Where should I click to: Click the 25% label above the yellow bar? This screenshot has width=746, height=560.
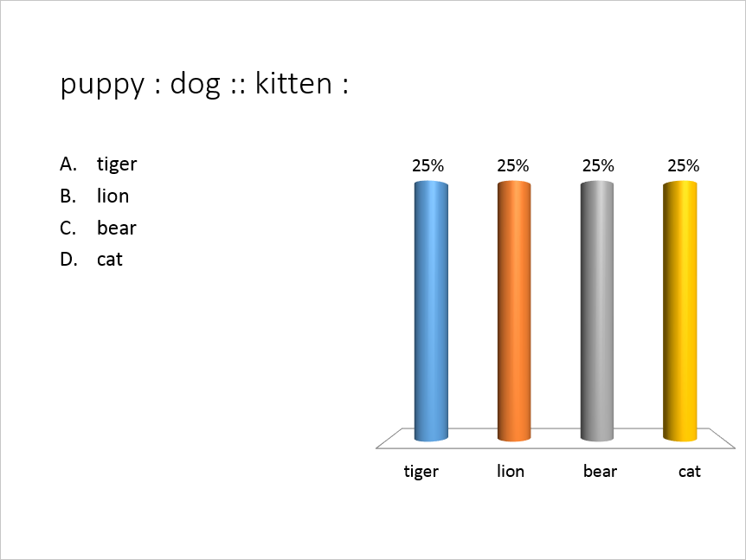(682, 165)
